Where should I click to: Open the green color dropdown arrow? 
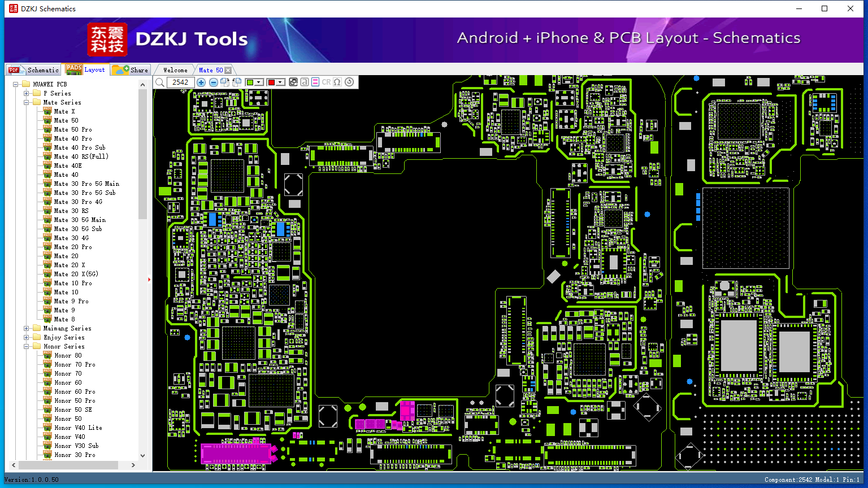coord(259,82)
